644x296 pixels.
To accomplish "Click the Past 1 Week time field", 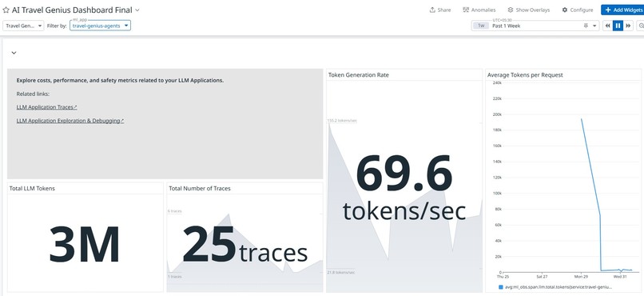I will pyautogui.click(x=536, y=26).
